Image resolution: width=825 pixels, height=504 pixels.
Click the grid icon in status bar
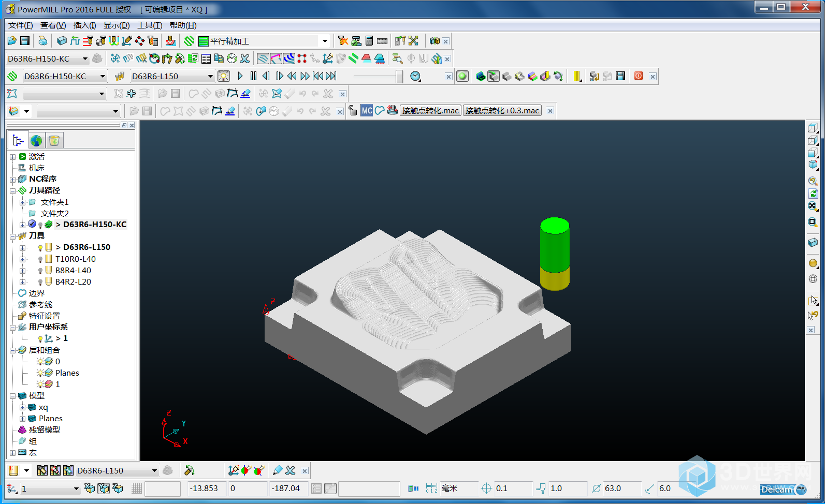point(137,488)
